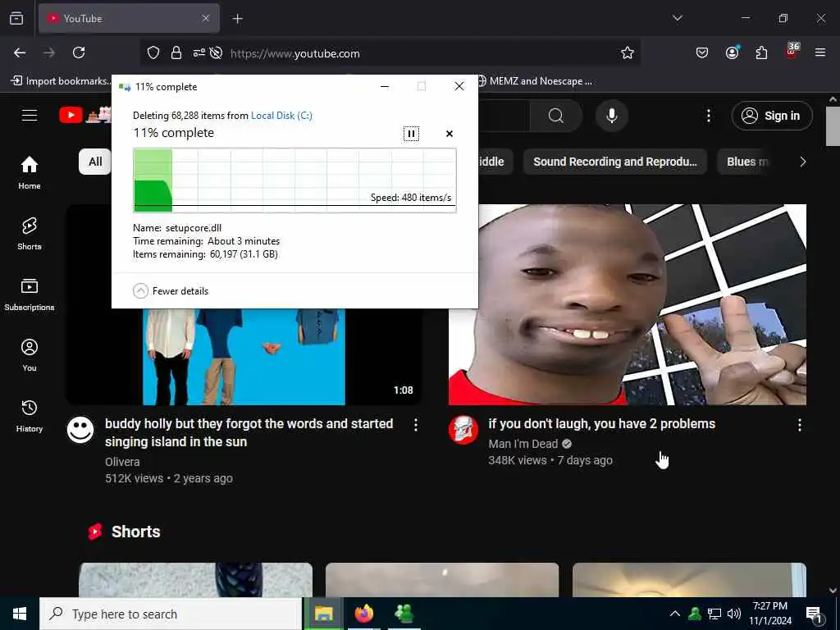Open Firefox application menu
Viewport: 840px width, 630px height.
[820, 52]
